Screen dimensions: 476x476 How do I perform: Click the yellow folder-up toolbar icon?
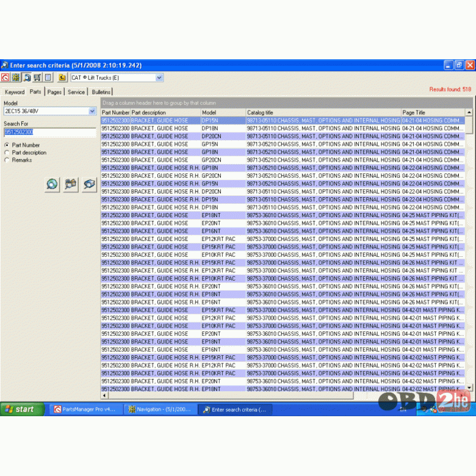coord(62,78)
